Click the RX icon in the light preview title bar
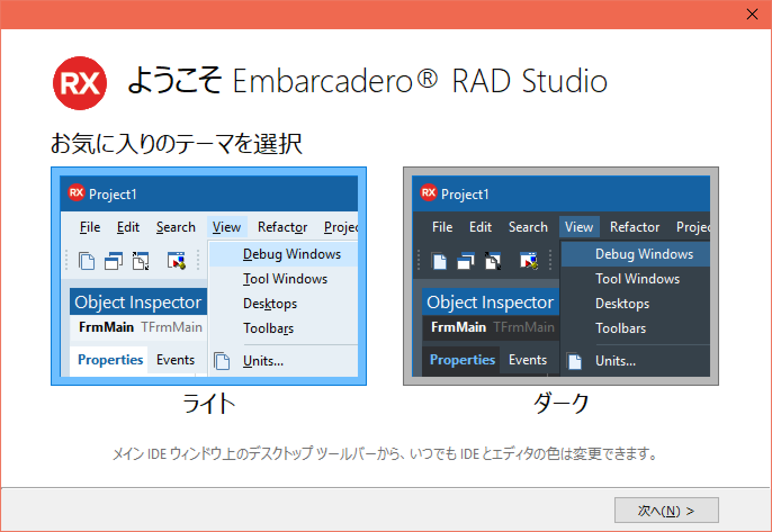Viewport: 772px width, 532px height. tap(76, 193)
